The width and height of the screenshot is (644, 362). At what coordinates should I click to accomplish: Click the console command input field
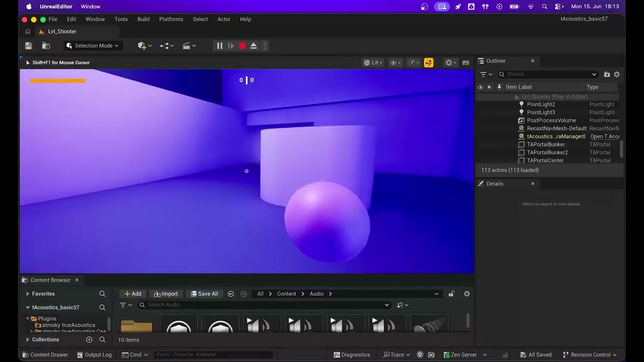(213, 354)
